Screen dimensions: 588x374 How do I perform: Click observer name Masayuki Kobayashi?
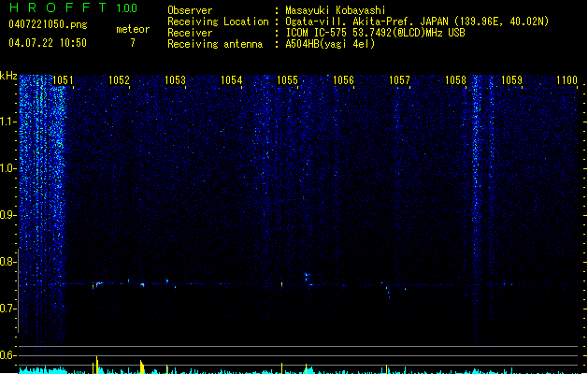click(x=336, y=10)
